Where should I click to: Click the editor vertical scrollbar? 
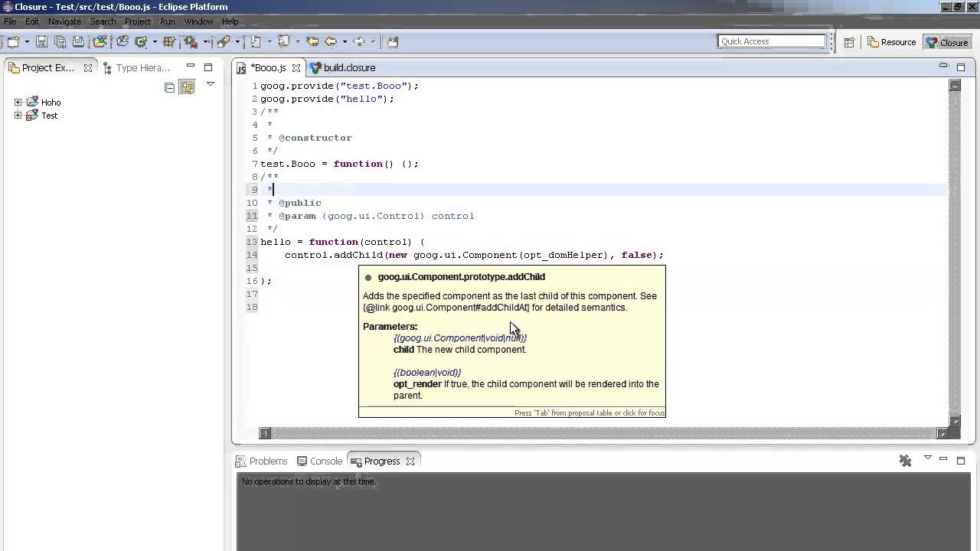point(955,253)
